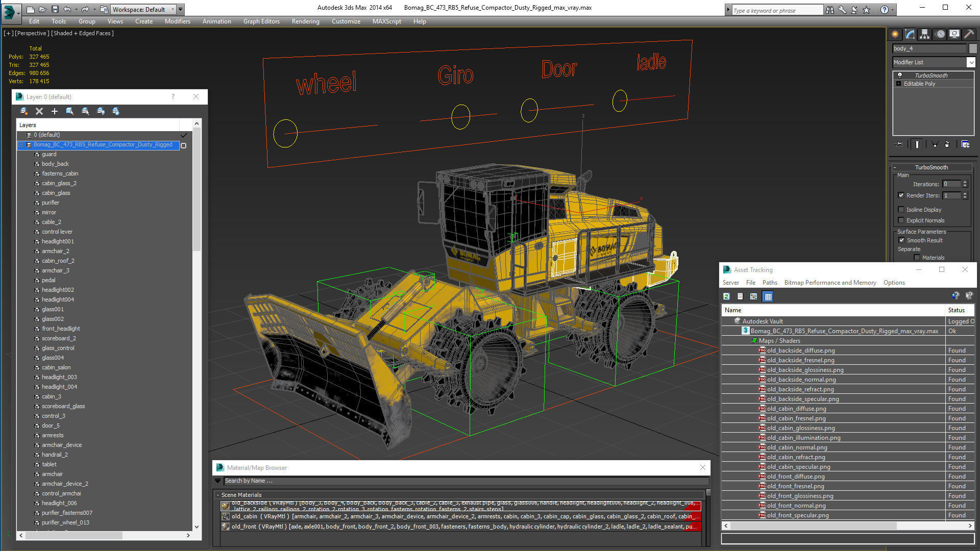Click the Pin Stack icon under modifier stack

899,144
